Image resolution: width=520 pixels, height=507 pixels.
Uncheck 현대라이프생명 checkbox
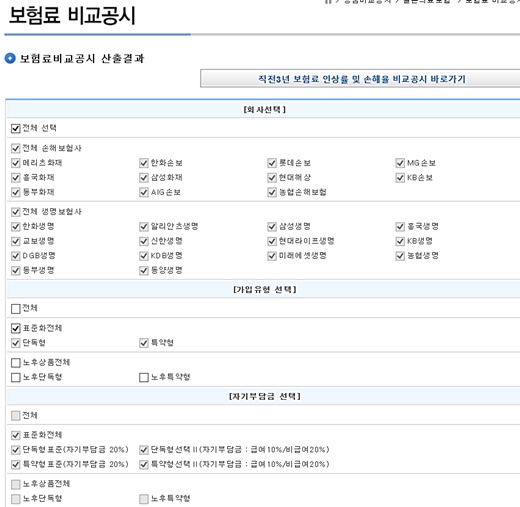click(x=272, y=241)
